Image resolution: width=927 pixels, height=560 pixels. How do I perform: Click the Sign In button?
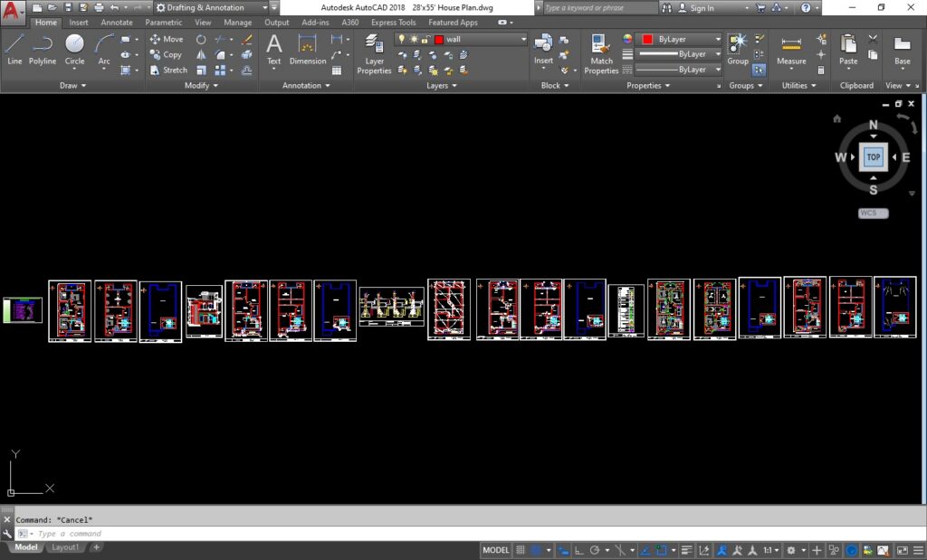click(696, 7)
